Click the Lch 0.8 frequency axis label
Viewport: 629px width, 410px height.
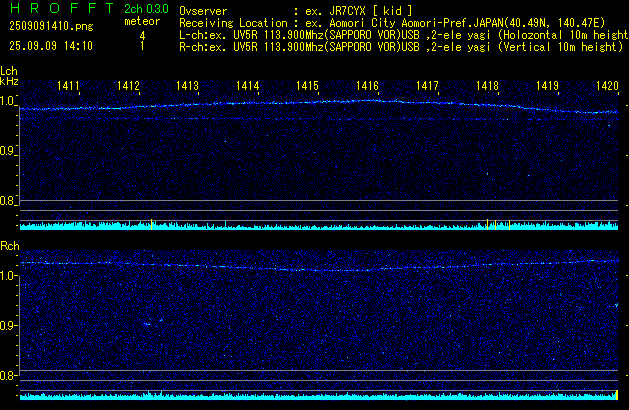(x=8, y=201)
